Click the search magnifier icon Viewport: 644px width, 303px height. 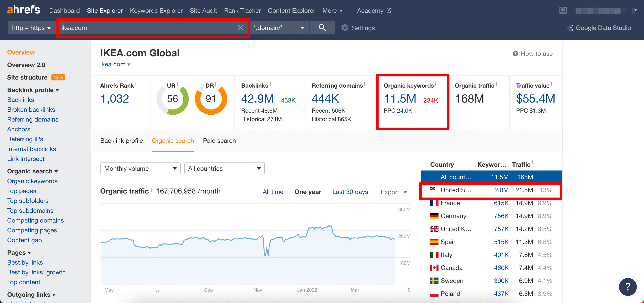click(x=322, y=28)
